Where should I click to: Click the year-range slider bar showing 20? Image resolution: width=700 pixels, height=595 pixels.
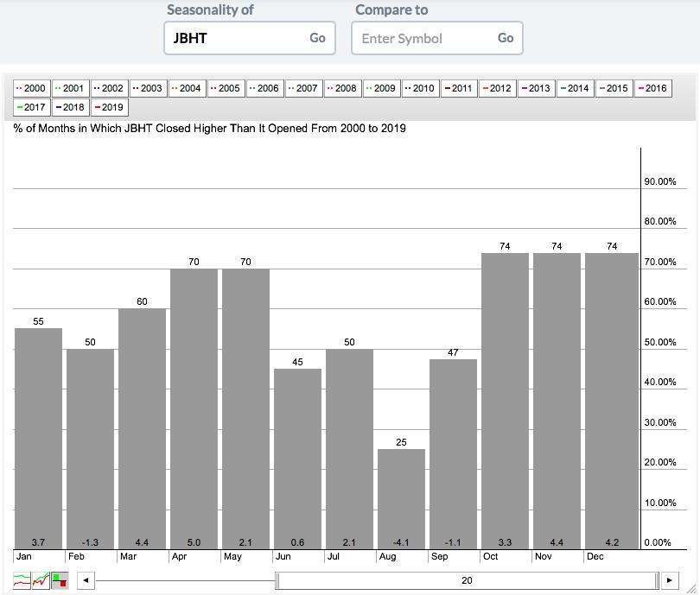click(x=467, y=580)
